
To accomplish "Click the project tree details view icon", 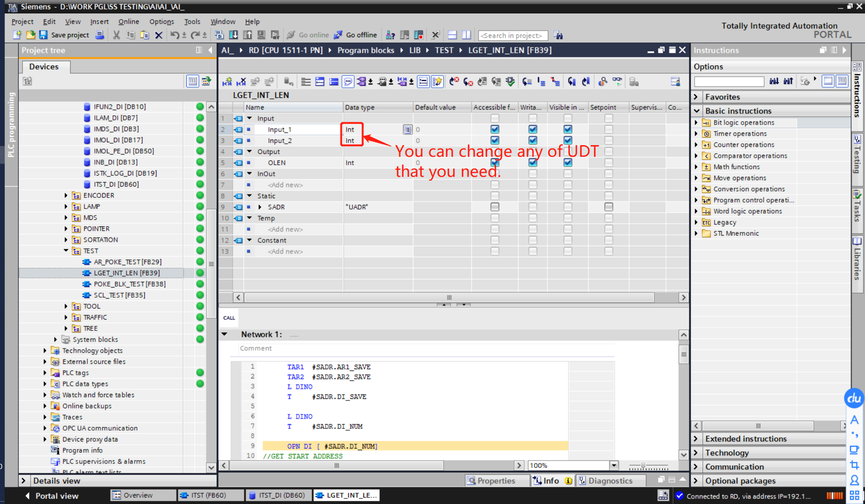I will 192,81.
